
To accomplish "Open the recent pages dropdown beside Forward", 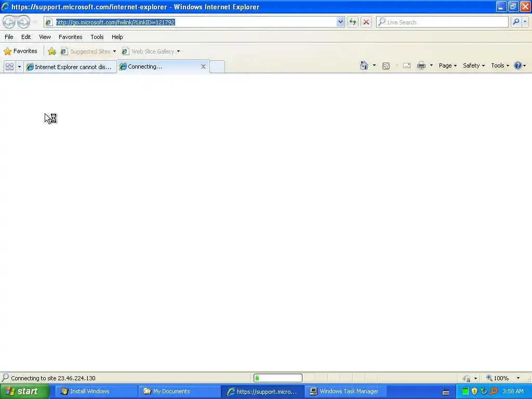I will 35,22.
